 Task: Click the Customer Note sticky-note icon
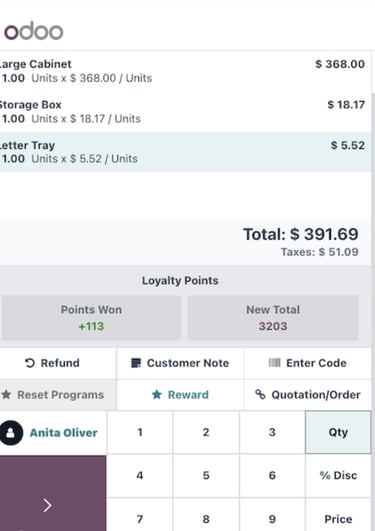(x=136, y=363)
